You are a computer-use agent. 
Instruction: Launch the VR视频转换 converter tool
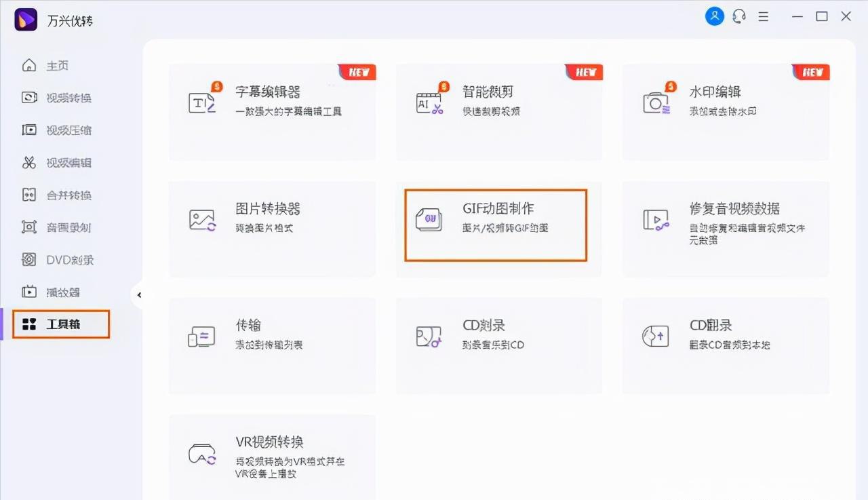(x=272, y=457)
